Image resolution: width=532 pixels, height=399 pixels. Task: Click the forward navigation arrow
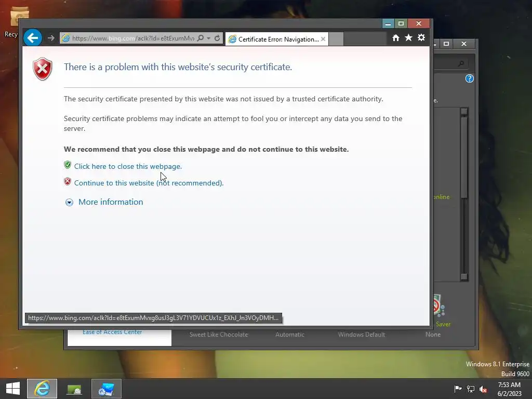[x=51, y=38]
